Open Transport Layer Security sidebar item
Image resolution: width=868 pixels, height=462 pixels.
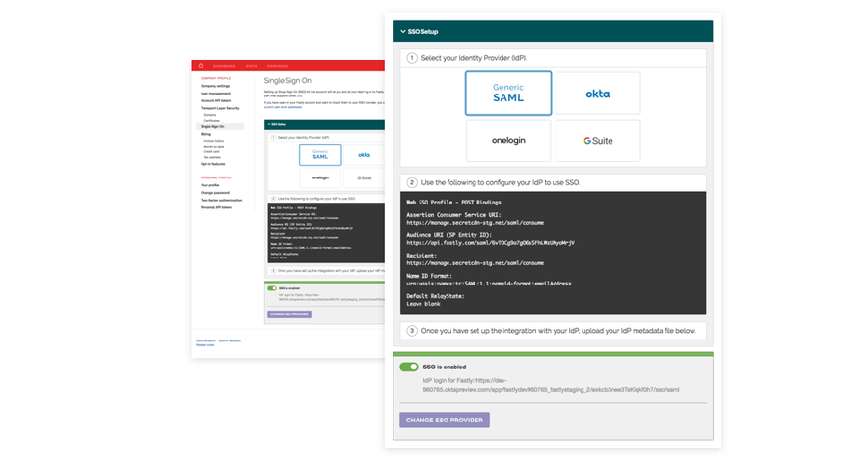coord(220,108)
